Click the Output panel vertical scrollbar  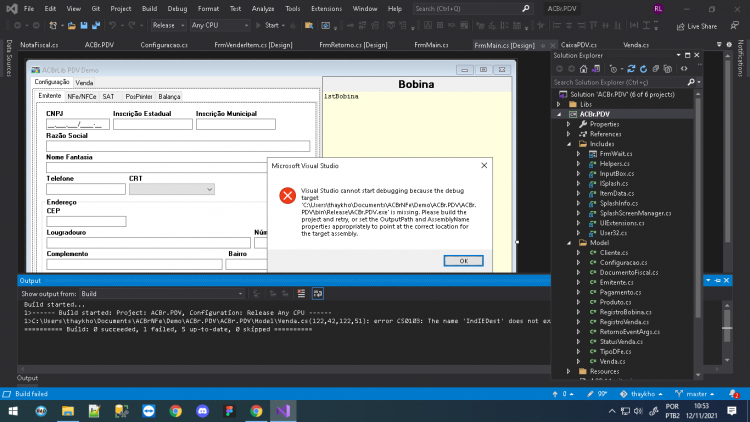[727, 332]
